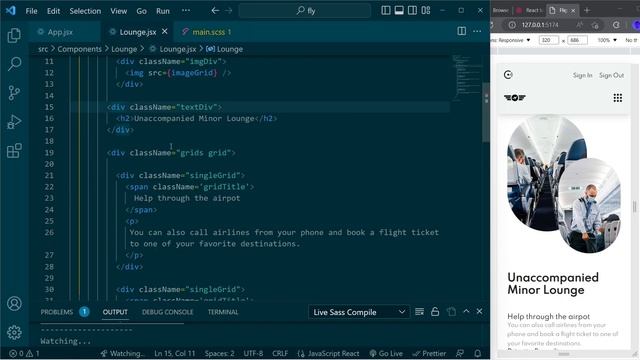Toggle the primary side bar layout icon
The height and width of the screenshot is (360, 640).
[x=386, y=11]
